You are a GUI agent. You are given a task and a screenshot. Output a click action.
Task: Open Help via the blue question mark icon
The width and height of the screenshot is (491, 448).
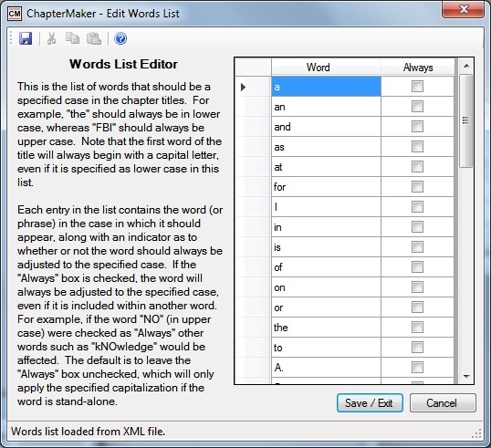click(x=120, y=38)
